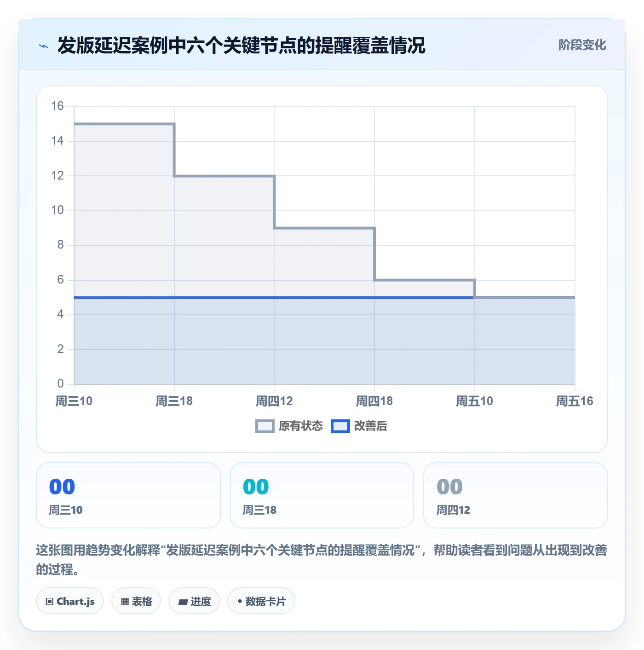Click the blue 改善后 legend swatch
This screenshot has width=644, height=650.
[340, 426]
